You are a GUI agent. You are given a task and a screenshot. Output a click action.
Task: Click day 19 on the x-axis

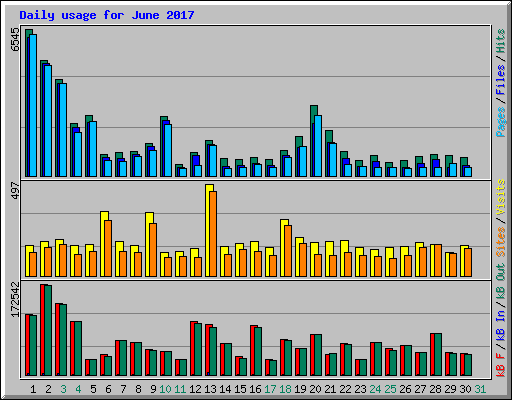click(x=300, y=389)
